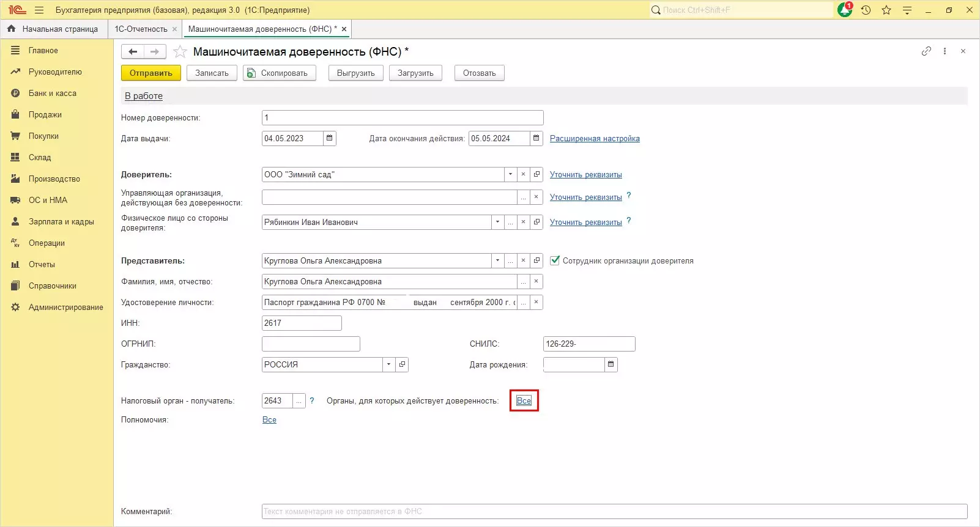Click the Номер доверенности input field

click(x=403, y=117)
